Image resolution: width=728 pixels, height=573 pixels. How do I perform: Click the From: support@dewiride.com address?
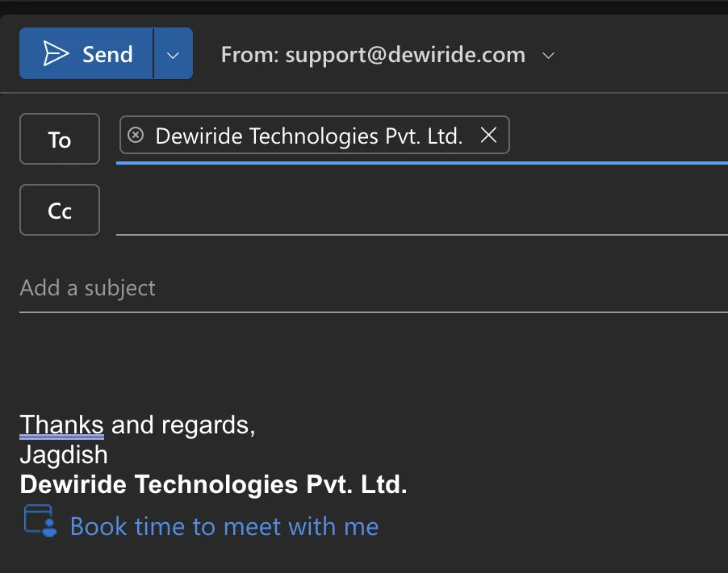(374, 55)
